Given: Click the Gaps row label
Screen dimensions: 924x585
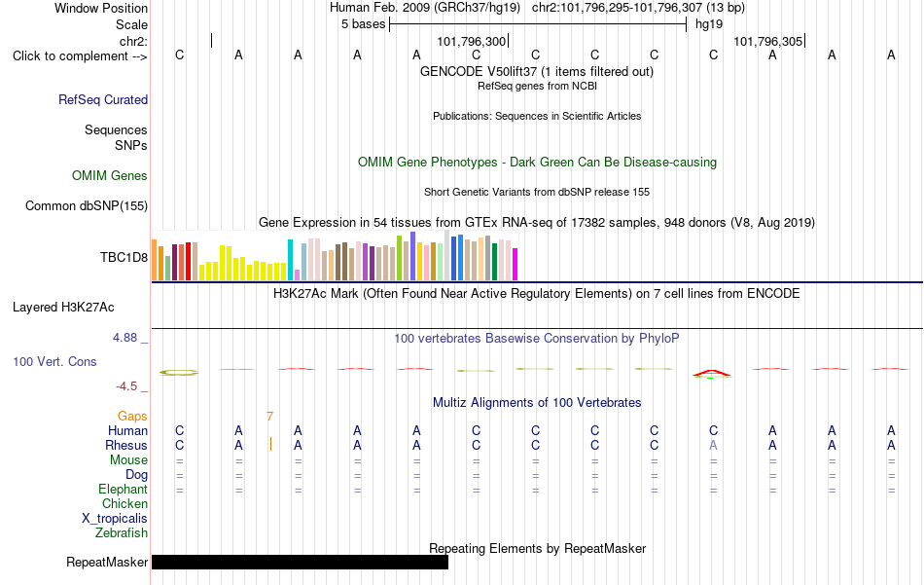Looking at the screenshot, I should point(132,417).
